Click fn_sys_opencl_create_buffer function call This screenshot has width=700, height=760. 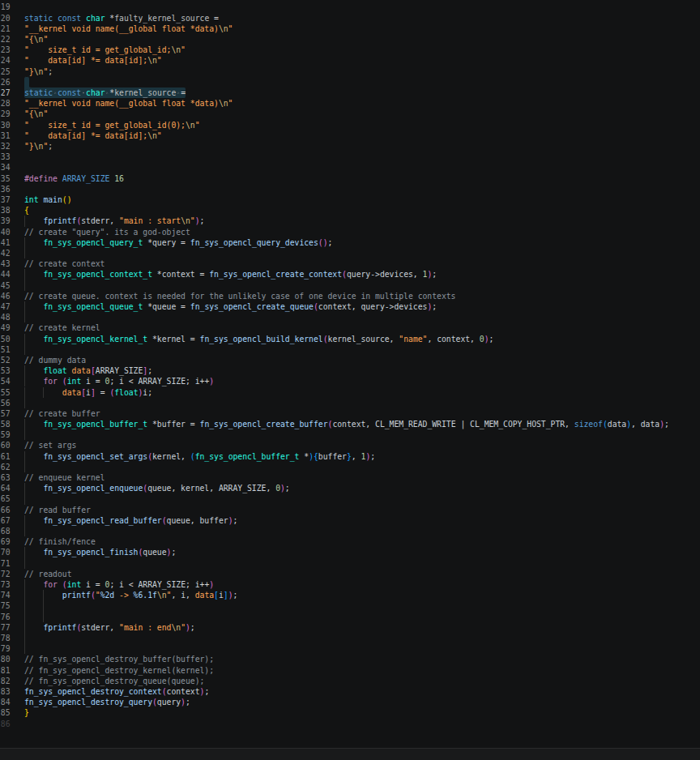click(x=263, y=424)
